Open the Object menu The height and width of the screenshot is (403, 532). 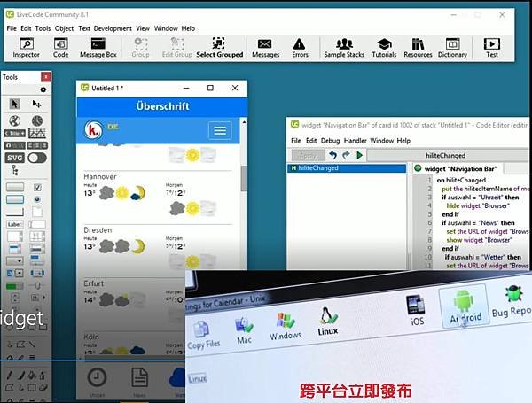pos(64,28)
